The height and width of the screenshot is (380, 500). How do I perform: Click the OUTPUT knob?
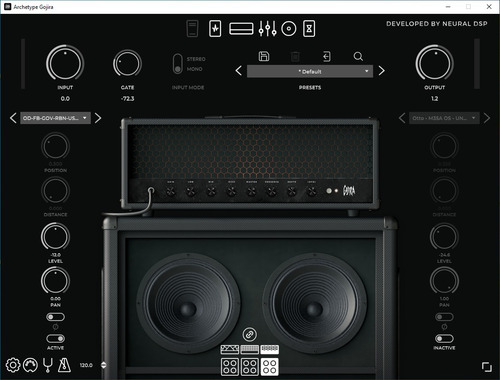click(434, 63)
